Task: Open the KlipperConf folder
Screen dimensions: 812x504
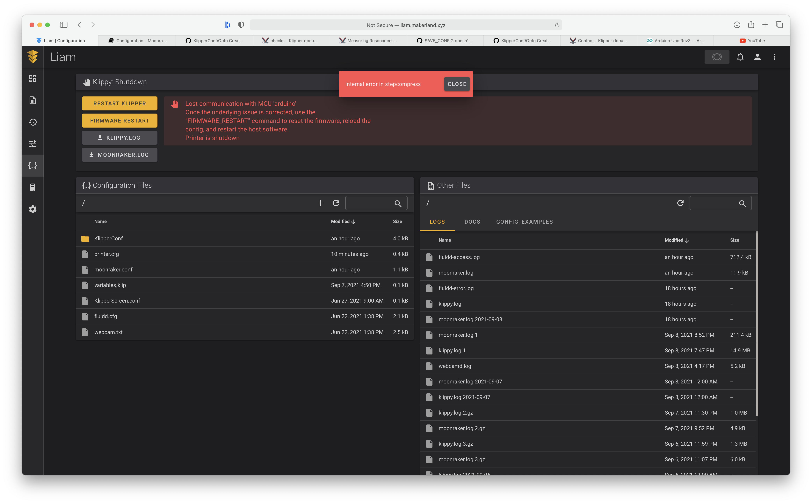Action: [244, 239]
